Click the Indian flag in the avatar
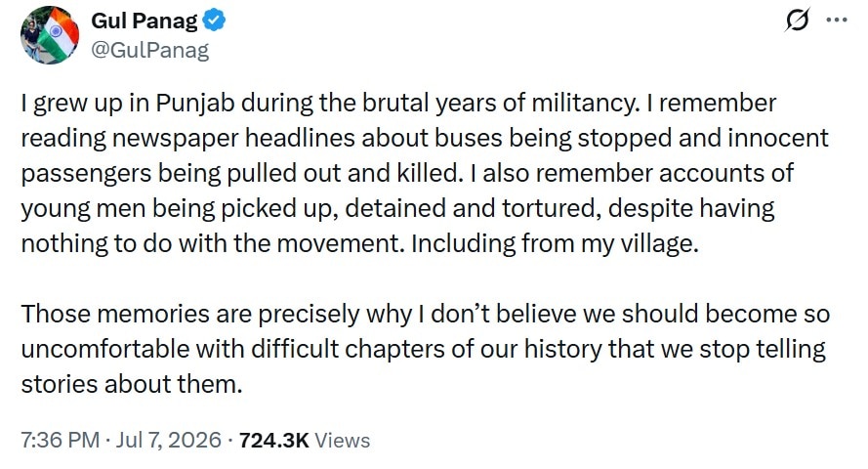Screen dimensions: 868x469 tap(61, 33)
